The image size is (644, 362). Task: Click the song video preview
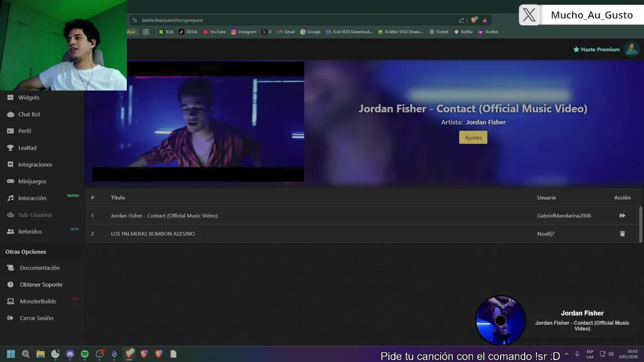(x=198, y=122)
